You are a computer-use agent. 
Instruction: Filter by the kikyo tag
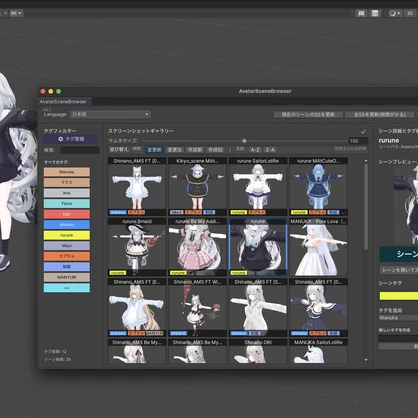click(x=67, y=246)
